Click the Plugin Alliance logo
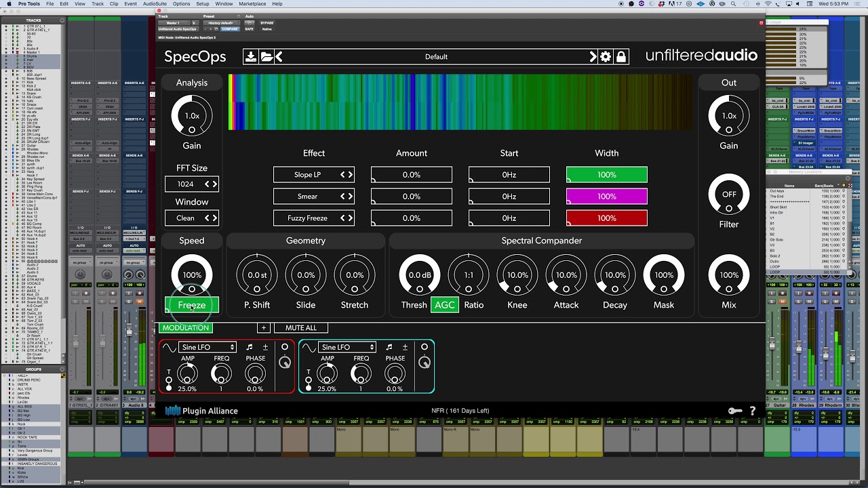This screenshot has height=488, width=868. click(x=201, y=411)
